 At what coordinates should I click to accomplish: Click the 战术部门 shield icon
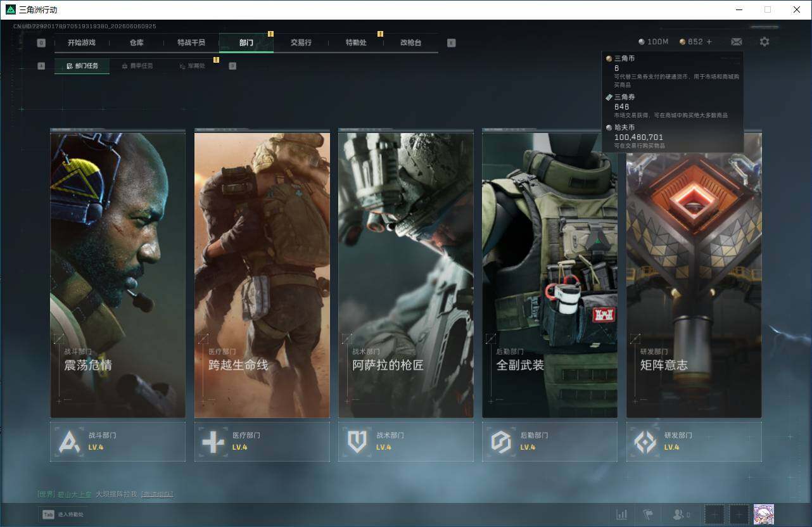[x=357, y=441]
